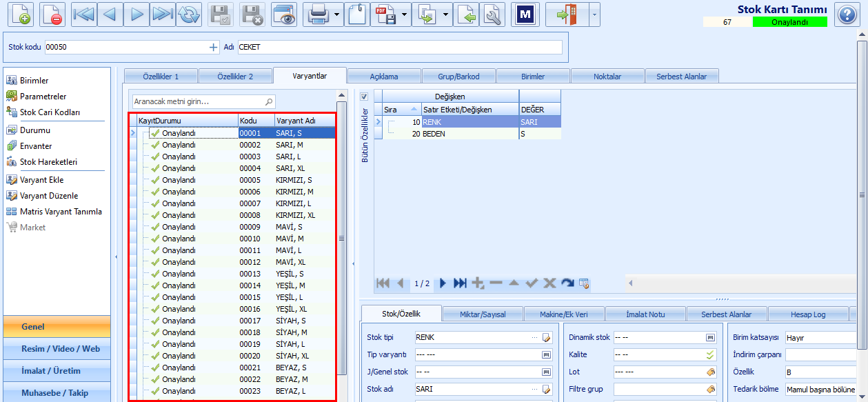This screenshot has height=402, width=868.
Task: Click redo arrow in grid navigator
Action: click(x=567, y=283)
